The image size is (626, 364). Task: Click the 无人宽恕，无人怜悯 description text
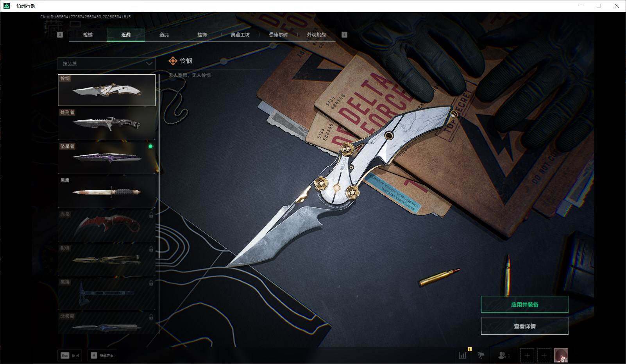coord(190,75)
